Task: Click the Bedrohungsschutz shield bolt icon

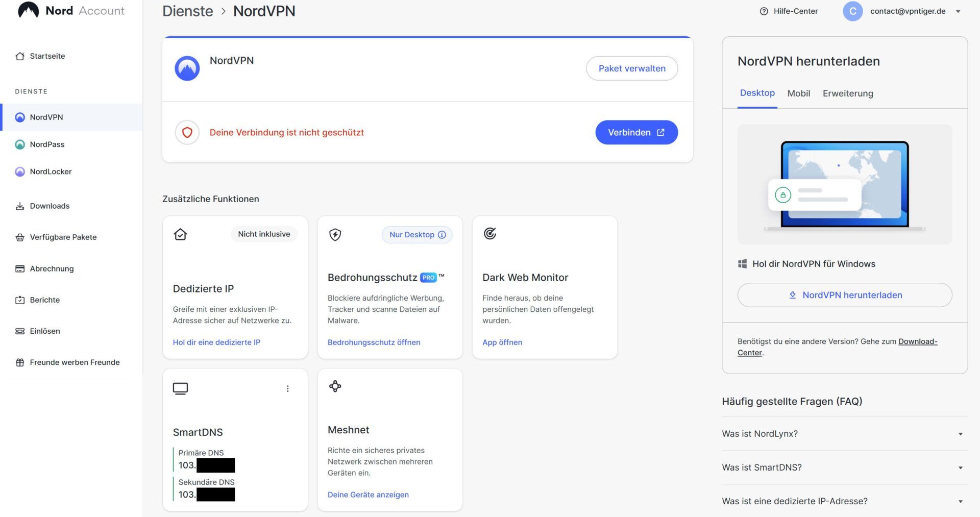Action: click(335, 235)
